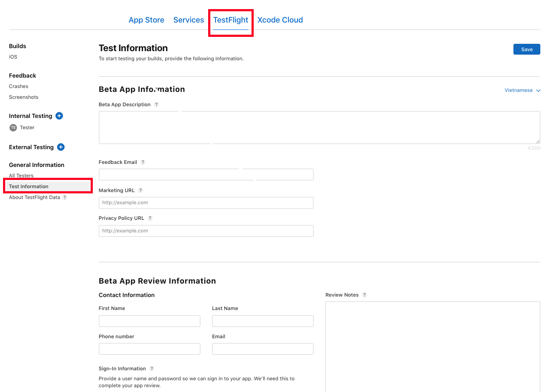
Task: Click the Marketing URL help icon
Action: (141, 190)
